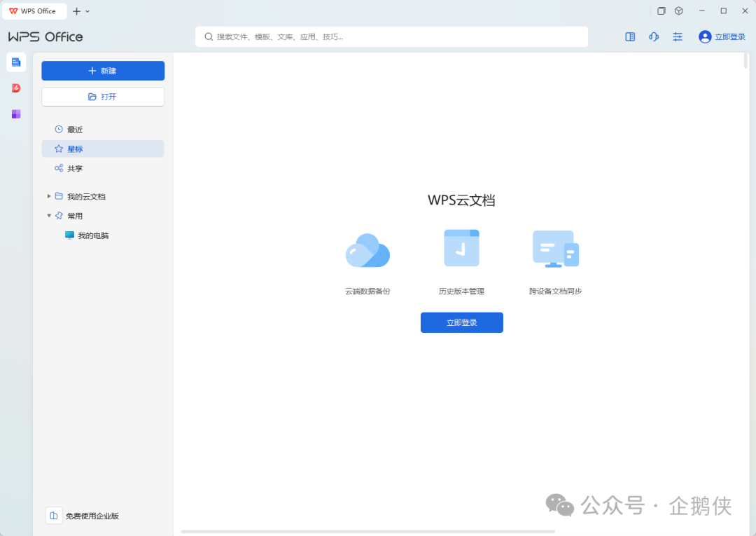Open the settings sliders icon
This screenshot has width=756, height=536.
[678, 37]
